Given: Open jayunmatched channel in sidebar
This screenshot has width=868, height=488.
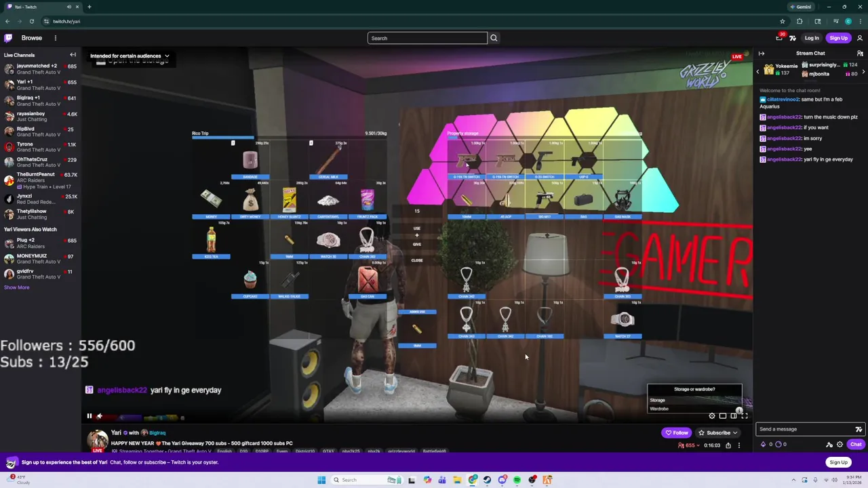Looking at the screenshot, I should coord(41,69).
